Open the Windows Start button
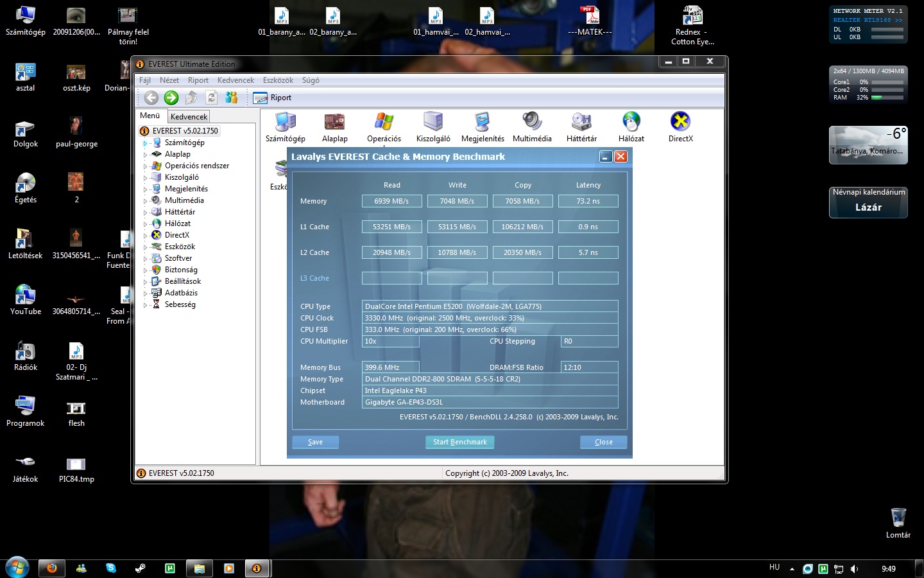Image resolution: width=924 pixels, height=578 pixels. tap(17, 568)
